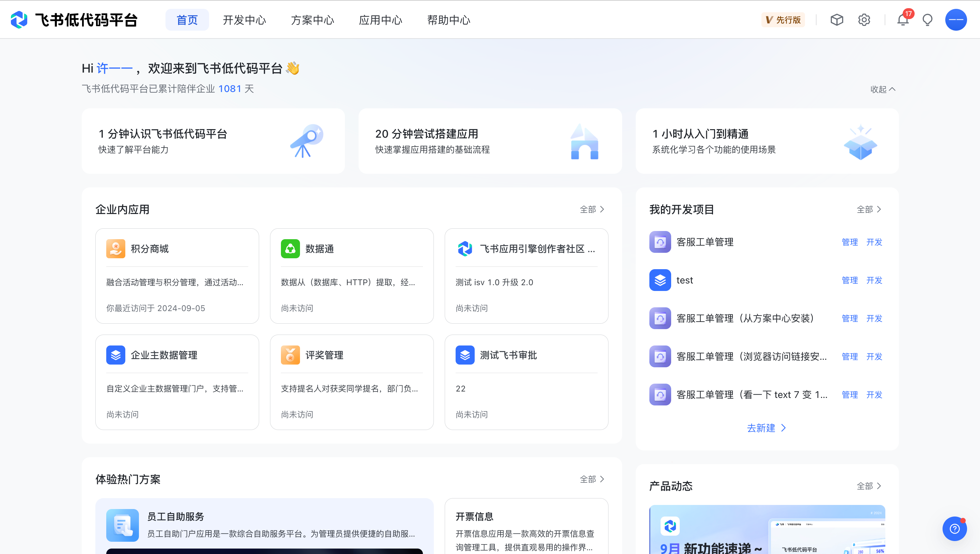Open the 9月 新功能速递 product news thumbnail

point(767,529)
